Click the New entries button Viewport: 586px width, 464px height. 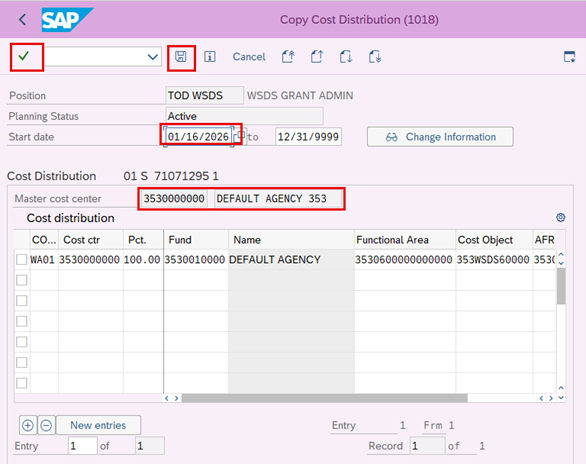point(98,425)
